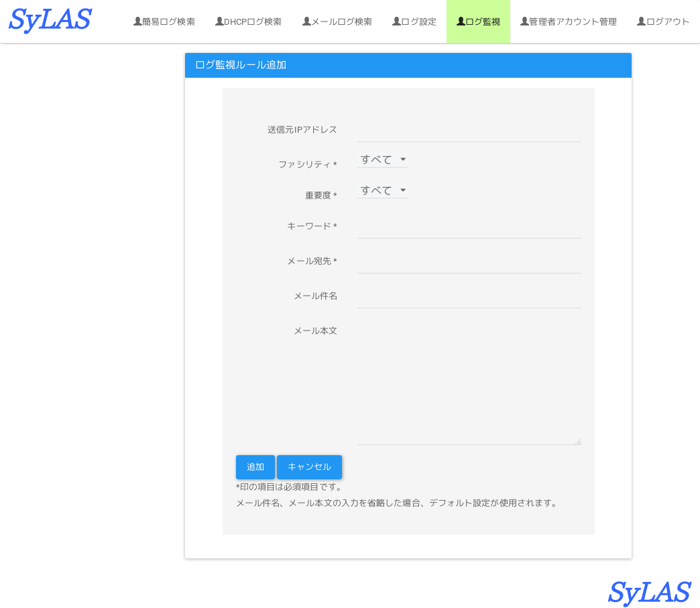The image size is (700, 608).
Task: Click the 重要度 * label
Action: pos(321,195)
